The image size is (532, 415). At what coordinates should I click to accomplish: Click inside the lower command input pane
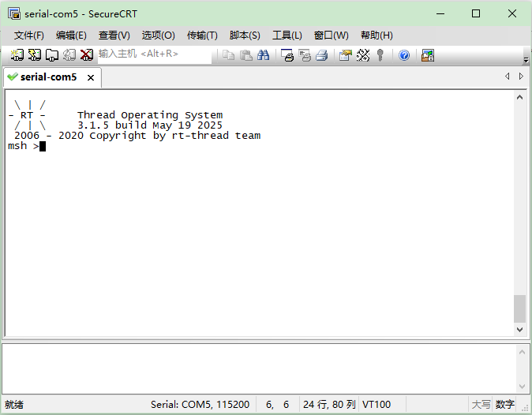(260, 369)
